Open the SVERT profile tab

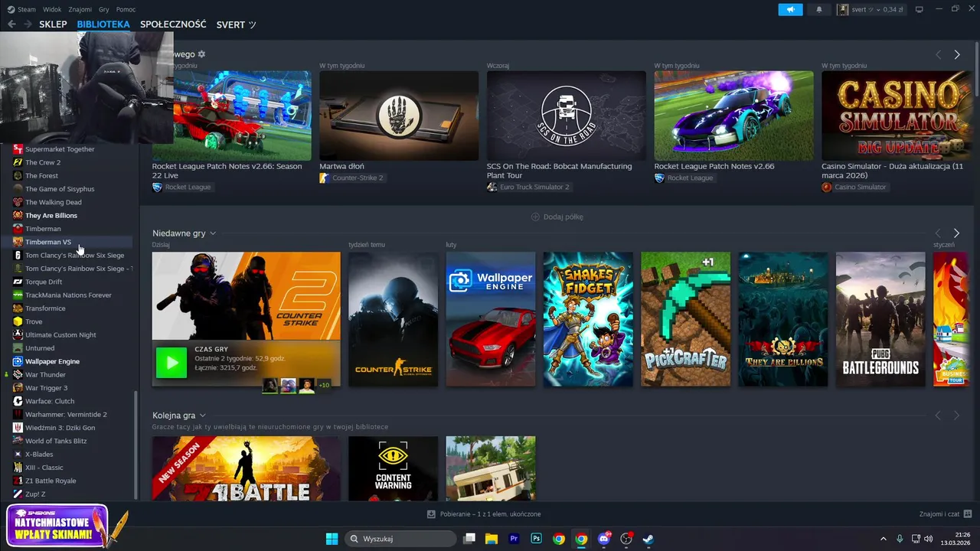pos(237,24)
